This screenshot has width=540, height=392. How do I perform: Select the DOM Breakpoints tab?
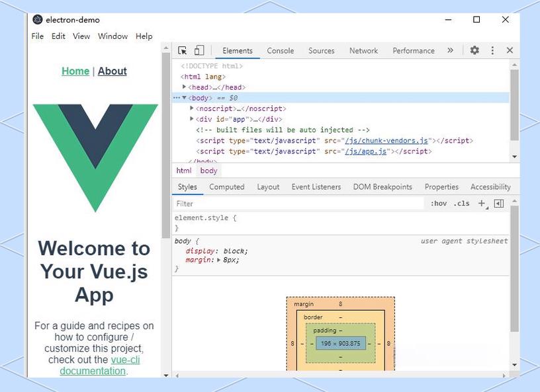[382, 187]
